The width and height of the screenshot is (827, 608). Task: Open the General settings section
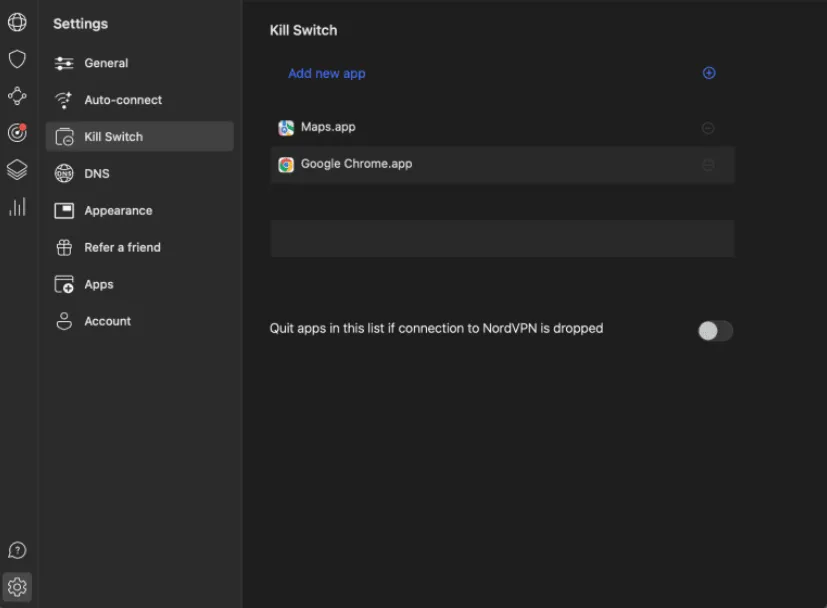pyautogui.click(x=106, y=63)
